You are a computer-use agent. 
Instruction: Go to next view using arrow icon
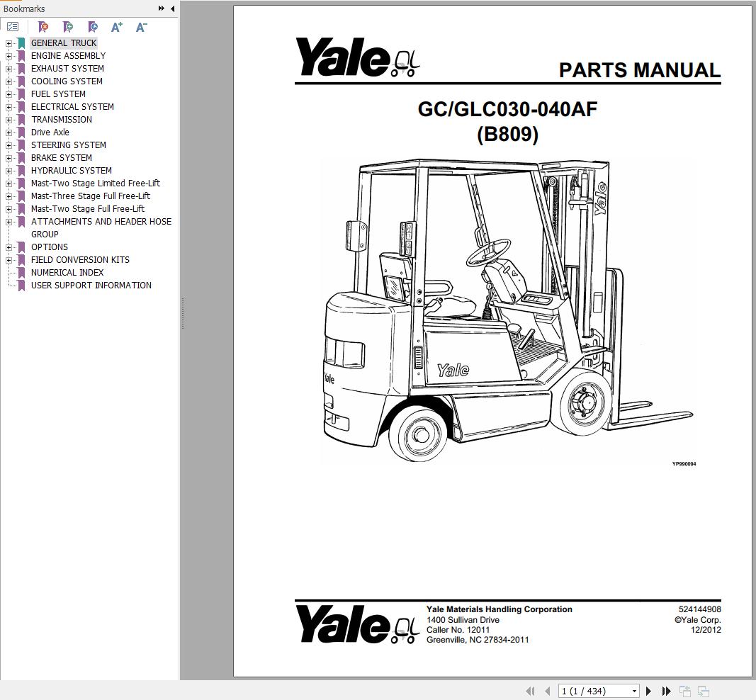[702, 690]
